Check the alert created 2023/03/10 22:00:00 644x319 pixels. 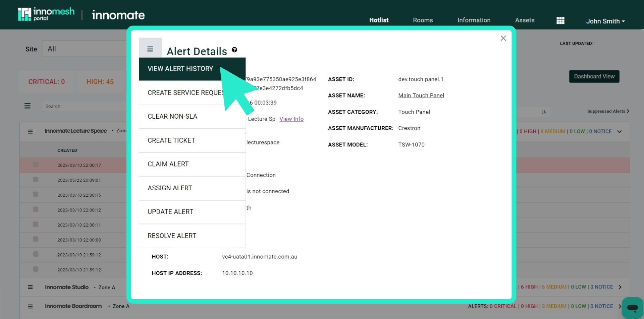coord(35,239)
